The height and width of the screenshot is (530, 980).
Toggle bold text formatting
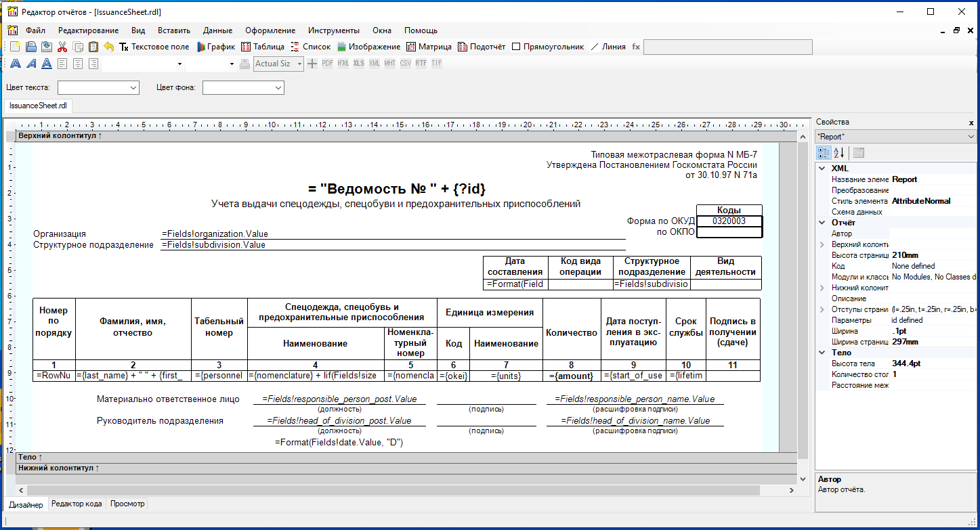(x=15, y=64)
